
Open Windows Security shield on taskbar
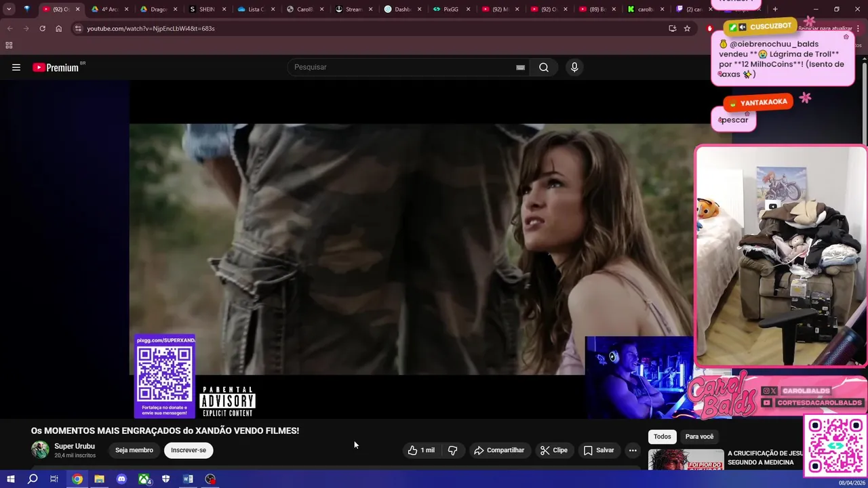(x=166, y=479)
